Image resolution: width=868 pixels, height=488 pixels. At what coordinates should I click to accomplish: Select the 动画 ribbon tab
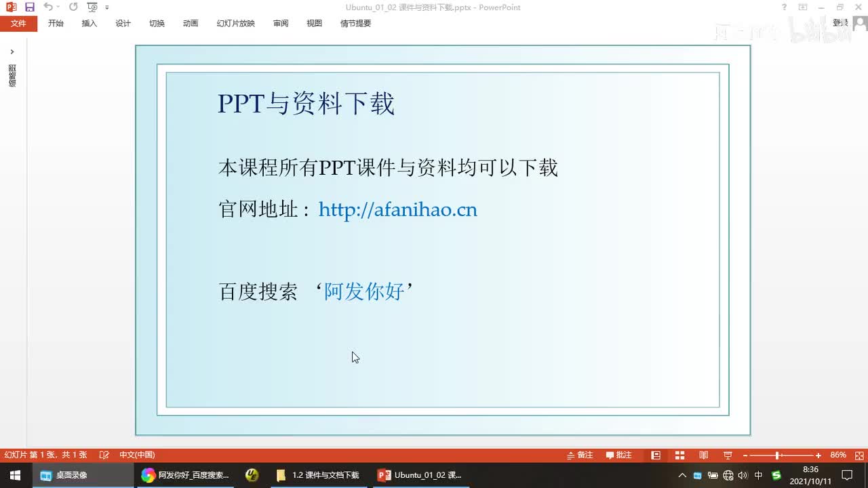191,23
